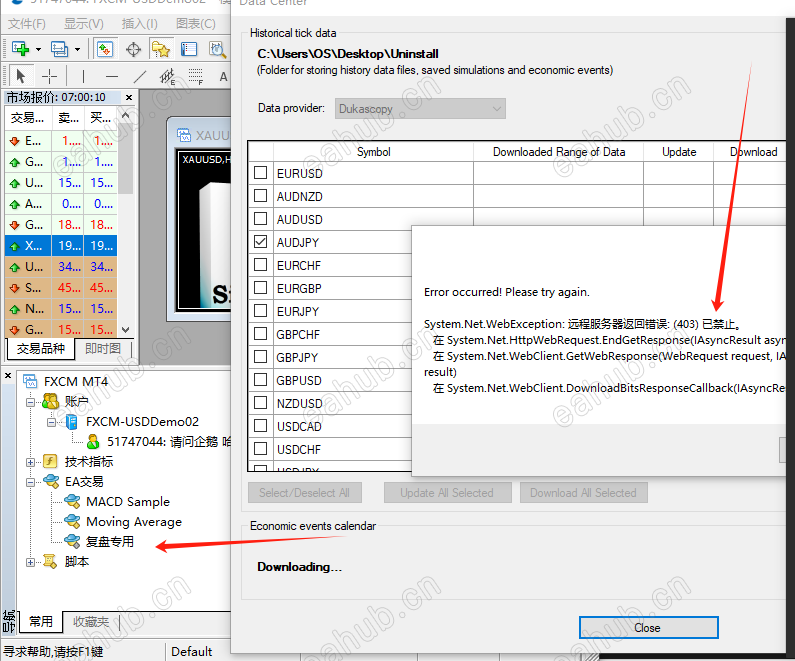The width and height of the screenshot is (795, 661).
Task: Uncheck the AUDJPY checkbox
Action: click(261, 241)
